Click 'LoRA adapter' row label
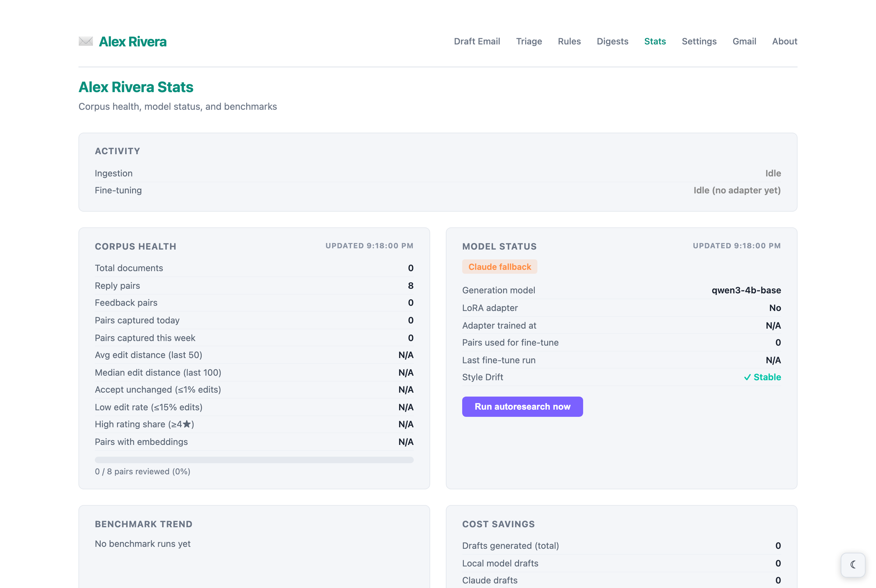 pos(490,308)
